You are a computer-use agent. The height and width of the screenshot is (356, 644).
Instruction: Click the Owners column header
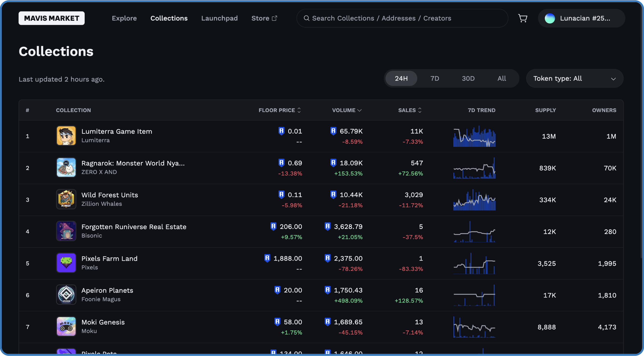[604, 110]
